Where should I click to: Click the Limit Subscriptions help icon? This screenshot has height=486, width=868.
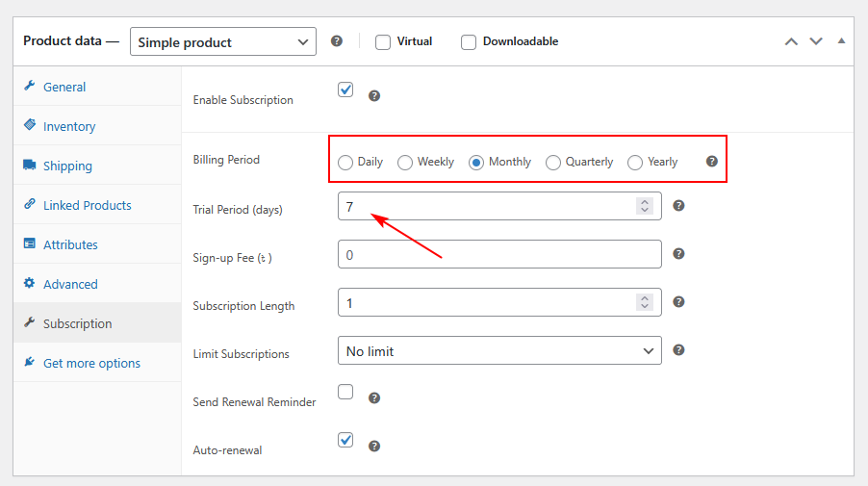678,350
